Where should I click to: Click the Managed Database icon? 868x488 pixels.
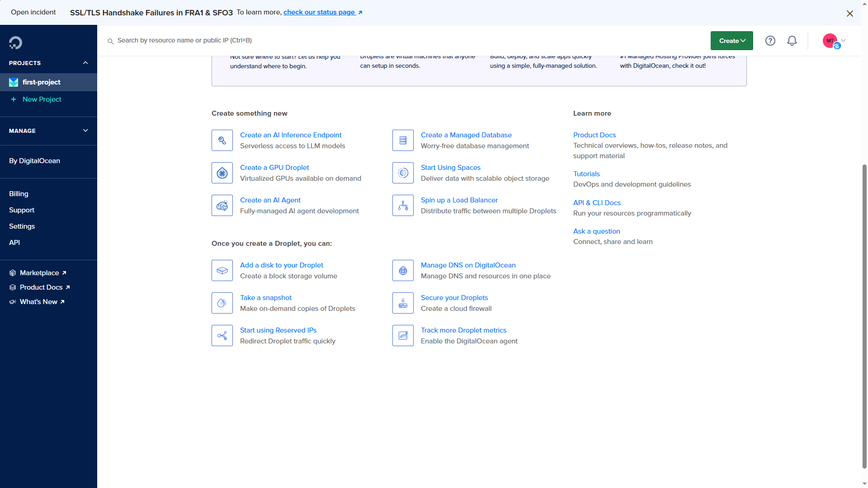click(403, 141)
